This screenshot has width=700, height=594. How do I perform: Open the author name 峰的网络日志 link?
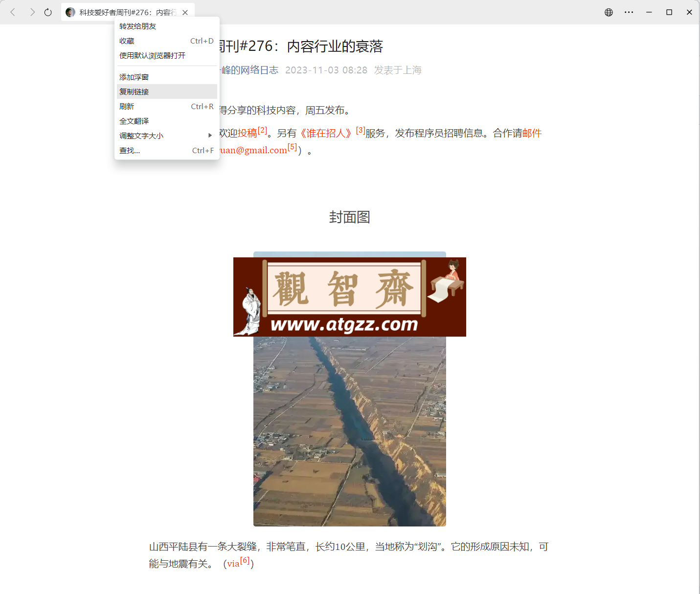[249, 70]
